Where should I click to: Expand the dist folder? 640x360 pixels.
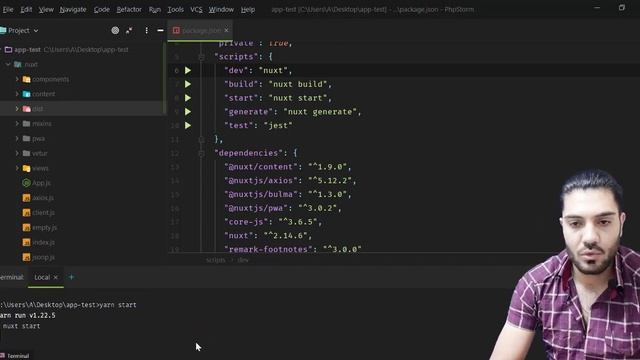click(17, 109)
